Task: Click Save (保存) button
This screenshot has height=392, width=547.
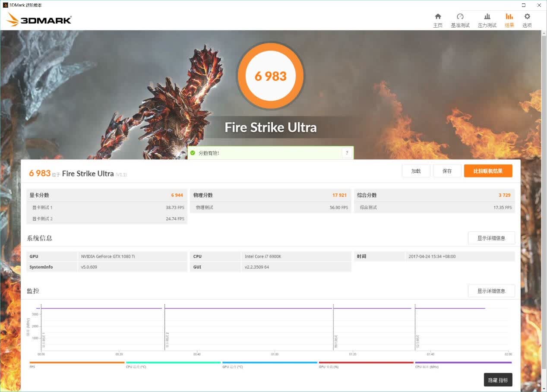Action: (x=447, y=171)
